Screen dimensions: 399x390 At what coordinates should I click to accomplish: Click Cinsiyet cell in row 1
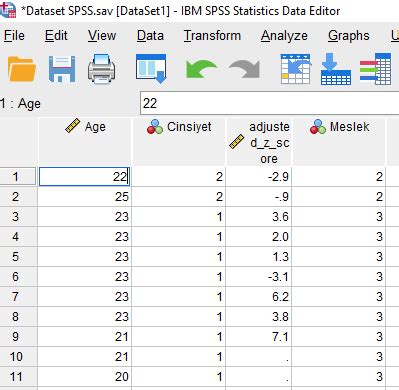179,176
